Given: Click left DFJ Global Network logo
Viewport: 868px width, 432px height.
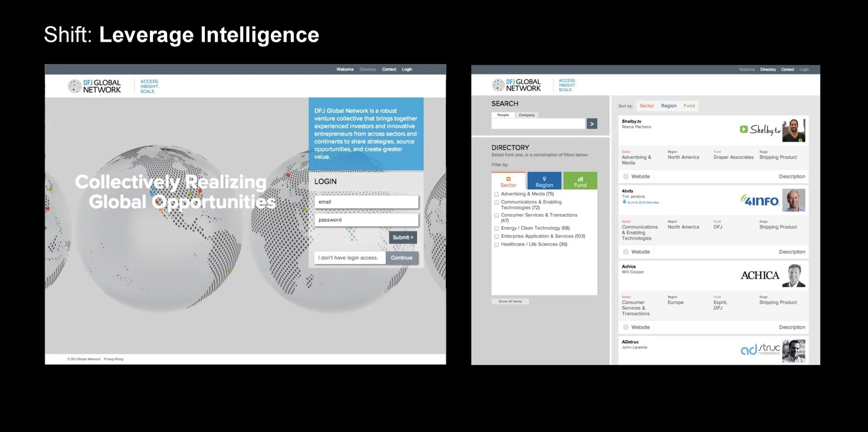Looking at the screenshot, I should click(x=94, y=86).
